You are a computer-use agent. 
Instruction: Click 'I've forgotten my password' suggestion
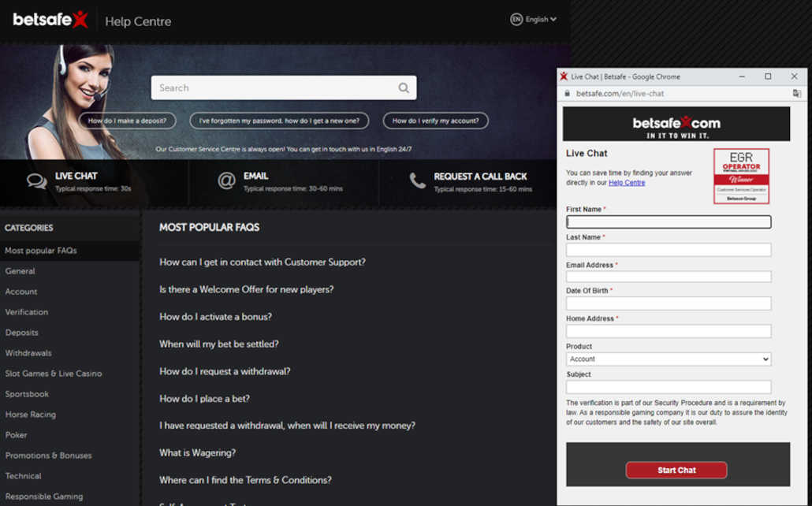coord(279,121)
